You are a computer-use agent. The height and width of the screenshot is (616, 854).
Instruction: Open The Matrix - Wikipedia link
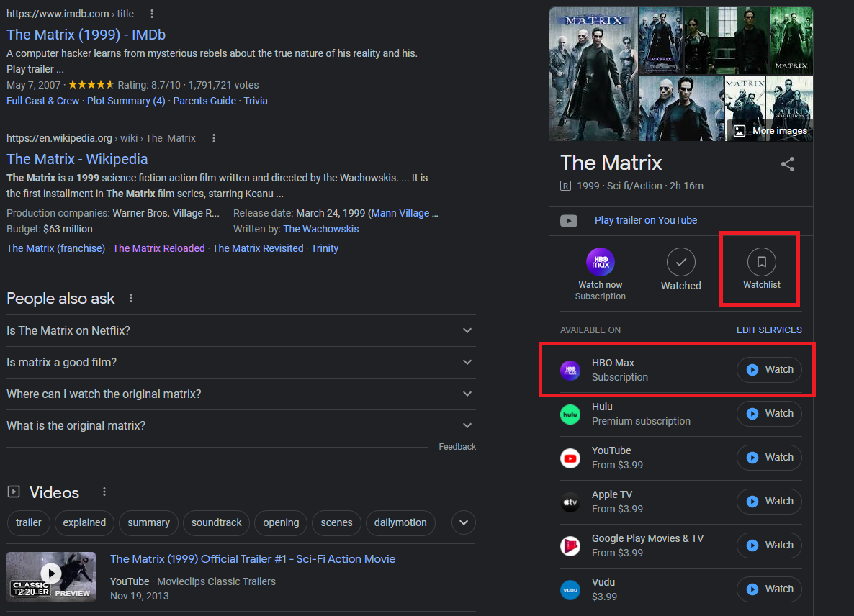[x=77, y=160]
